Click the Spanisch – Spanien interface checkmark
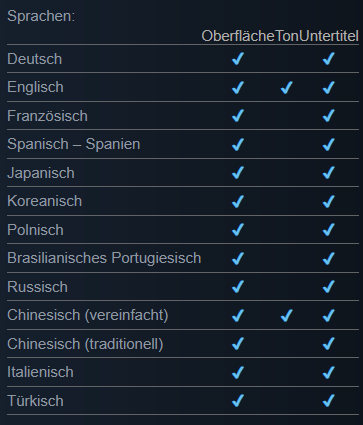363x425 pixels. click(238, 144)
